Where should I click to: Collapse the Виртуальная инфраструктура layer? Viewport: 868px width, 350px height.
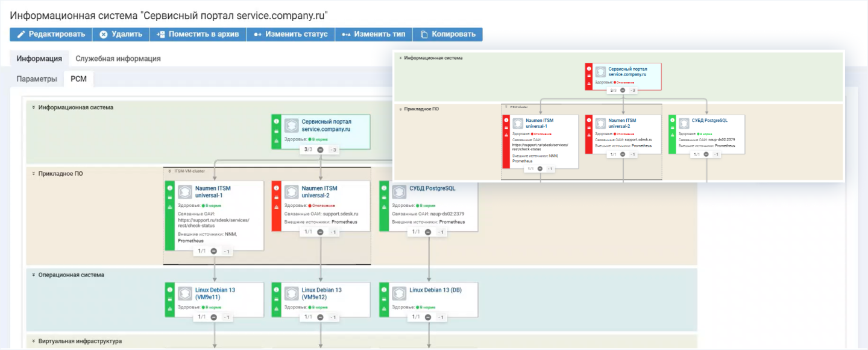pos(33,342)
